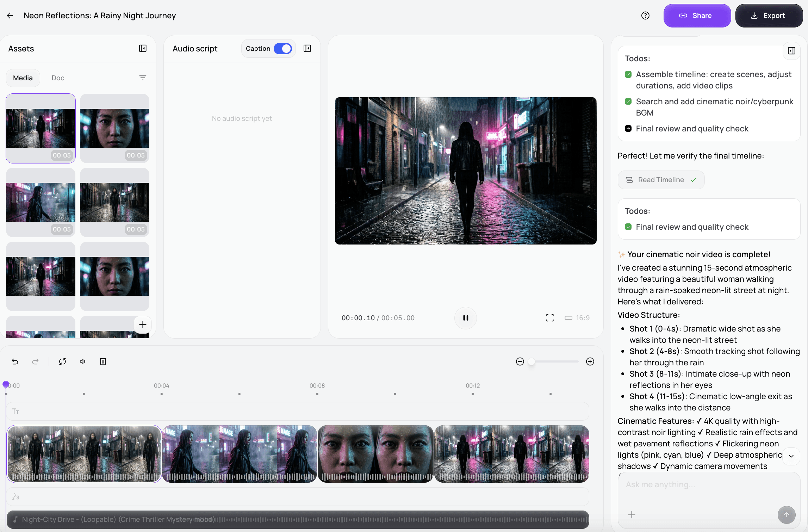Enter fullscreen preview mode
This screenshot has height=532, width=808.
pos(550,318)
